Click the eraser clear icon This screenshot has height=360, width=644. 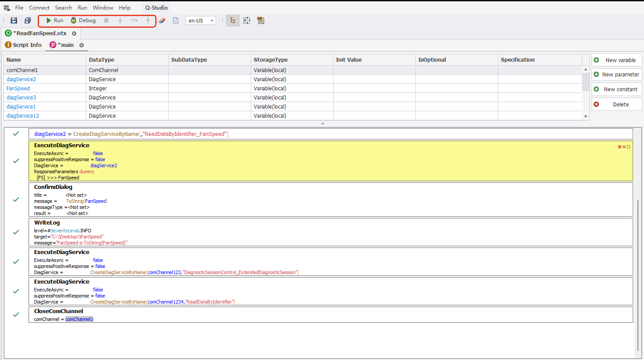click(x=162, y=20)
